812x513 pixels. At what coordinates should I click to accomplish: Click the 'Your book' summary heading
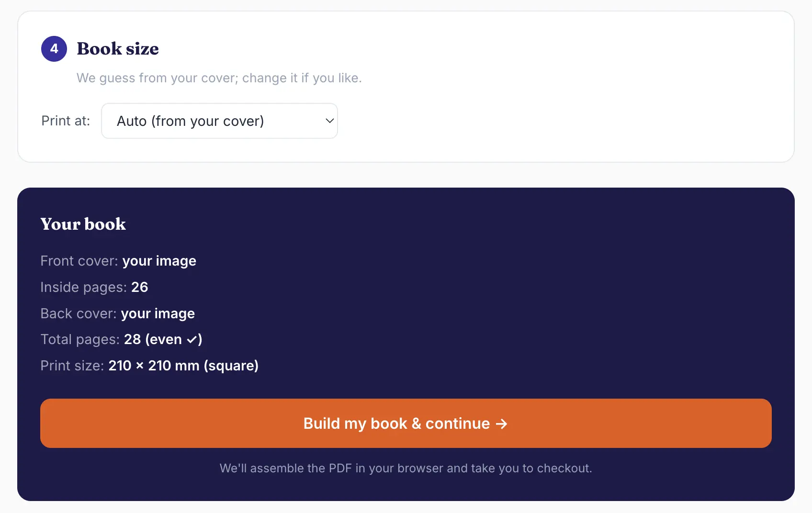point(83,224)
